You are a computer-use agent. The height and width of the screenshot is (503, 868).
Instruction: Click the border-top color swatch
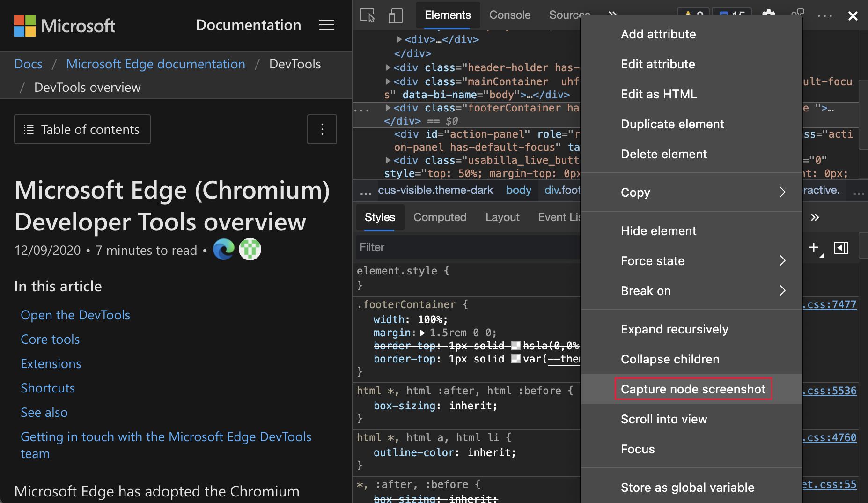(515, 359)
